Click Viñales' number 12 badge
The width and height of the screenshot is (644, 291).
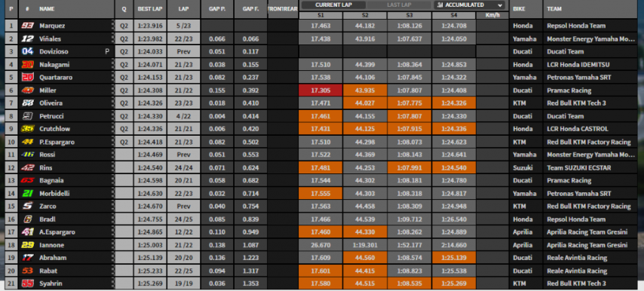pos(27,38)
